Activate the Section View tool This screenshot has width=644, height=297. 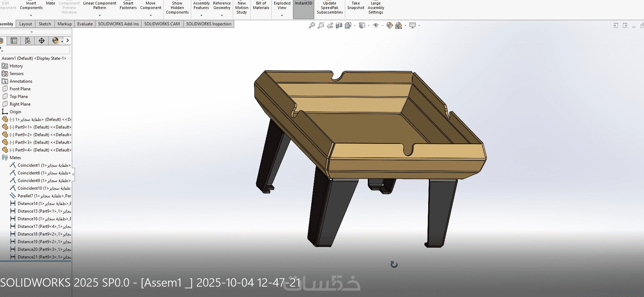pos(339,25)
